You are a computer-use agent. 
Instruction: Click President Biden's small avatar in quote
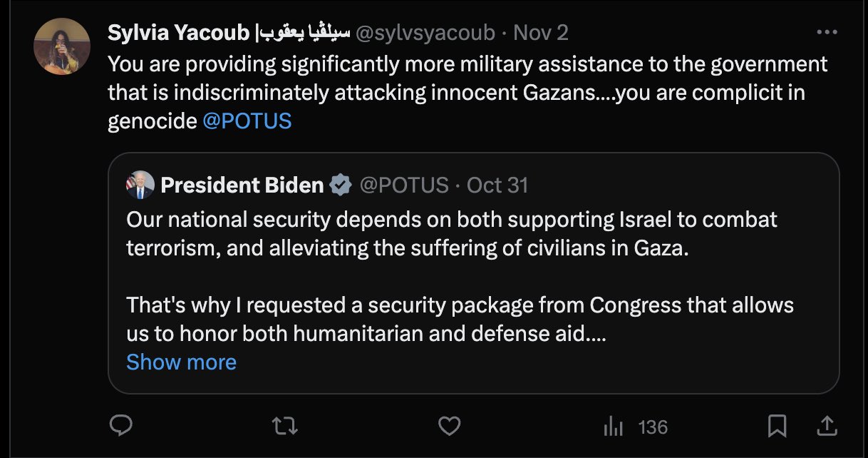click(139, 185)
